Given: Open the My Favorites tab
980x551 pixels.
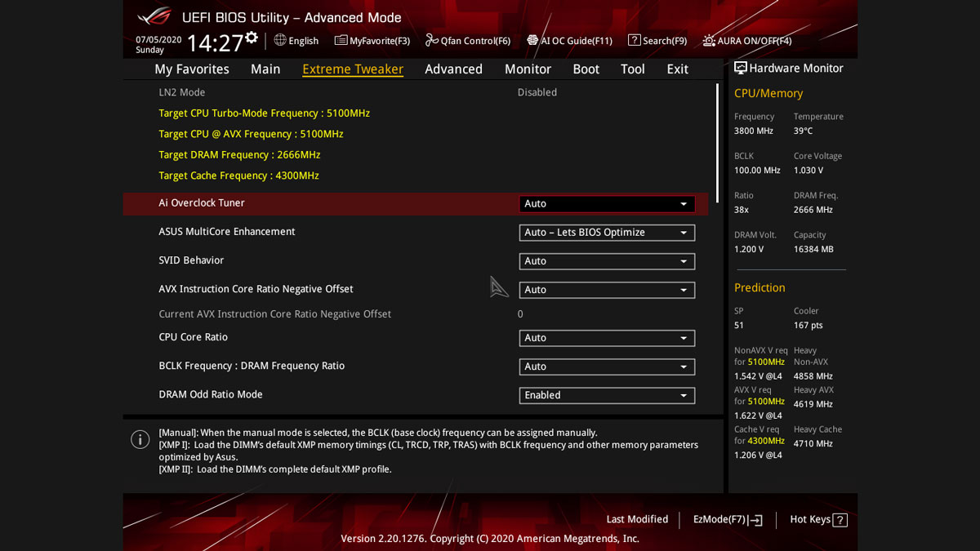Looking at the screenshot, I should pyautogui.click(x=192, y=69).
